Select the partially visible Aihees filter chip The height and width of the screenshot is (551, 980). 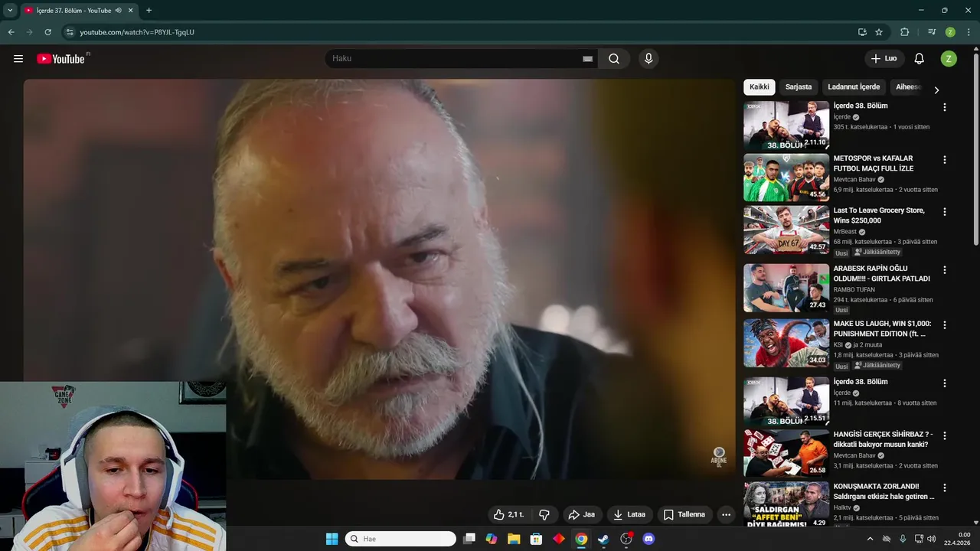click(x=908, y=87)
